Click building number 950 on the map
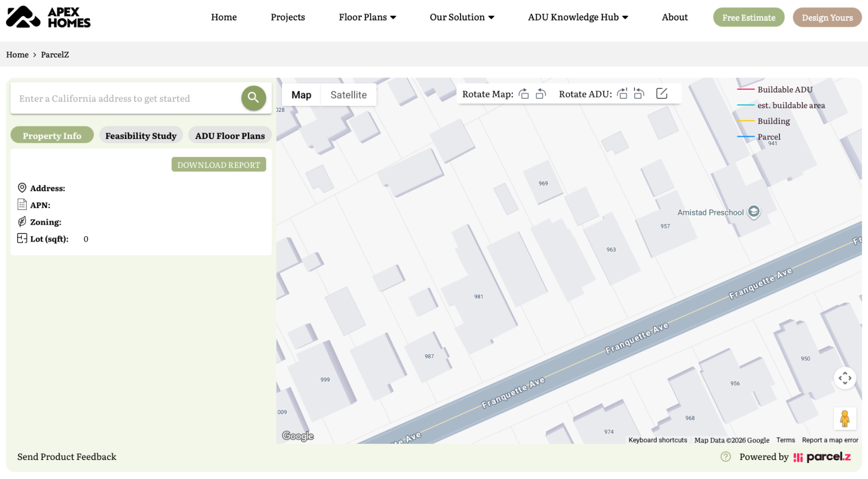 tap(805, 358)
